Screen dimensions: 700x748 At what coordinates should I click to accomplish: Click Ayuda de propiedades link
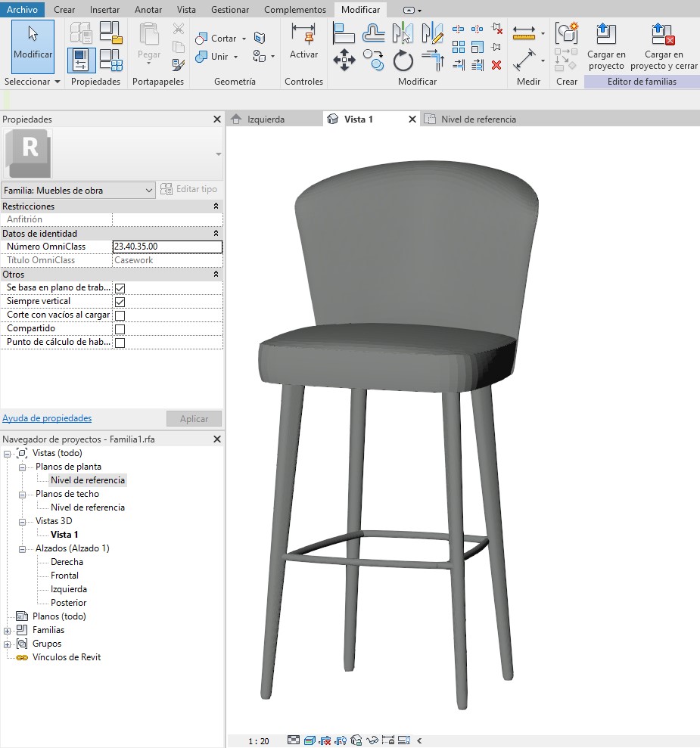tap(47, 418)
